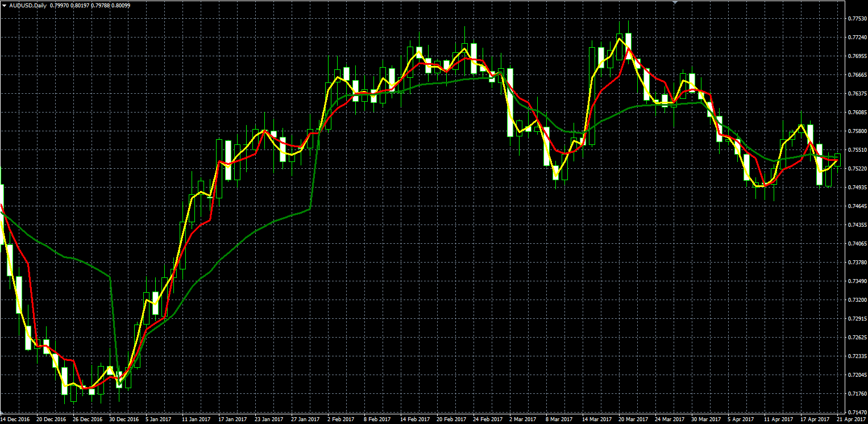This screenshot has width=868, height=424.
Task: Click the 24 Feb 2017 date label
Action: coord(488,419)
